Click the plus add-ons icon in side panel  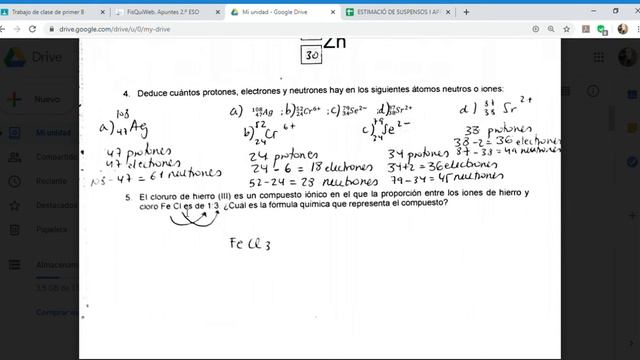pos(632,215)
